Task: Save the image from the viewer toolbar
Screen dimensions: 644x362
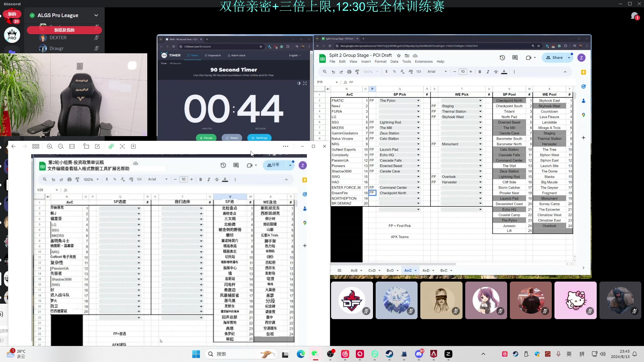Action: pos(133,146)
